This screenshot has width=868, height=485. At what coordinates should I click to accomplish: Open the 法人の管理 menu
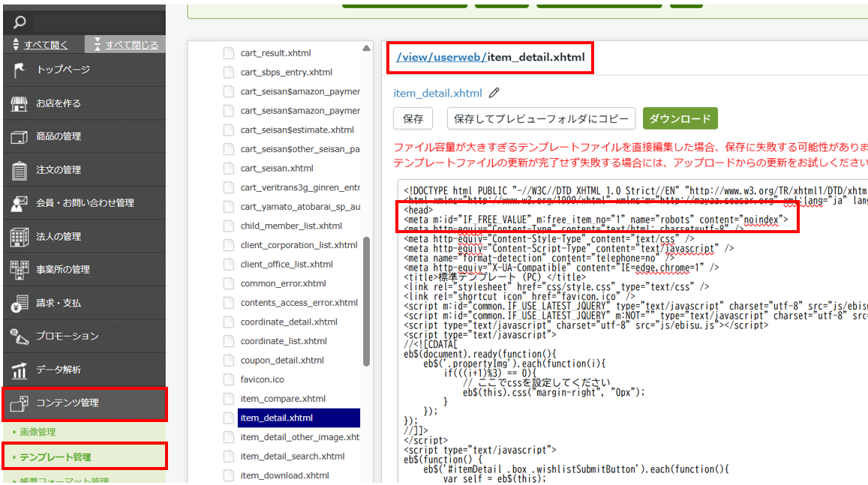click(84, 236)
